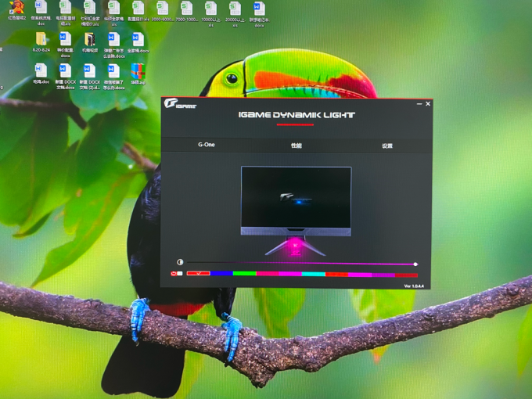Select the purple color swatch
This screenshot has height=399, width=532.
383,275
